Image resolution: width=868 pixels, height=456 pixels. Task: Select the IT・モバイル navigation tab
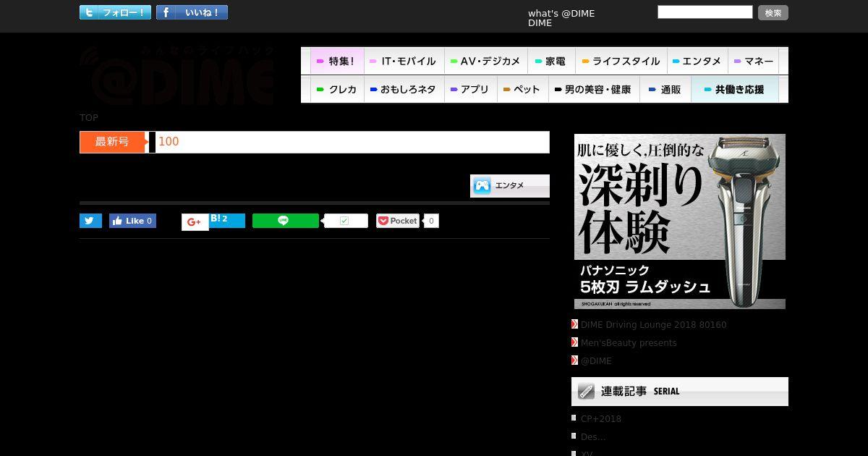[404, 61]
